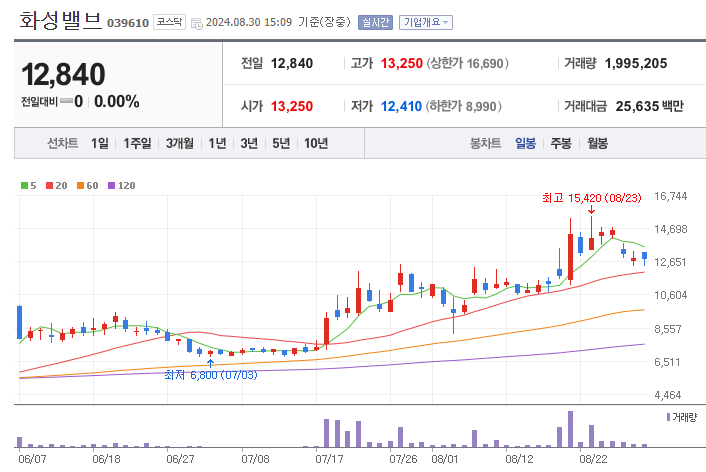
Task: Click the 하한가 8,990 text
Action: [x=464, y=106]
